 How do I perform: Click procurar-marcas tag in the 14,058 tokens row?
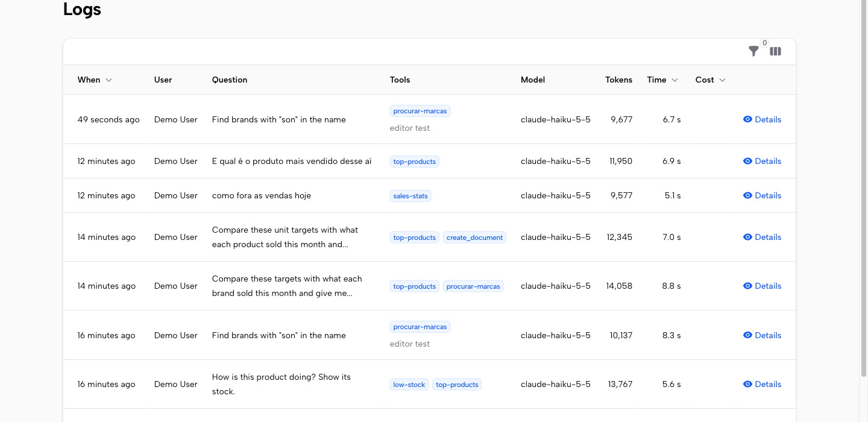pos(473,286)
